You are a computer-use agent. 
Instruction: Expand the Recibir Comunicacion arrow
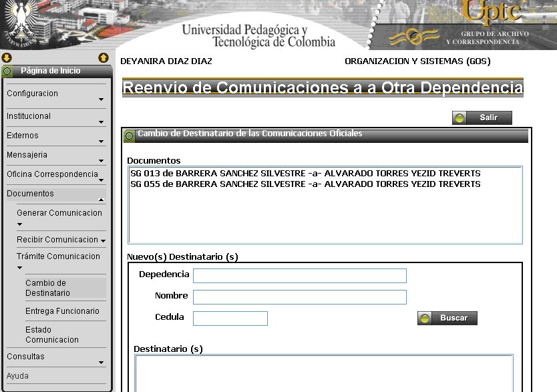click(103, 241)
